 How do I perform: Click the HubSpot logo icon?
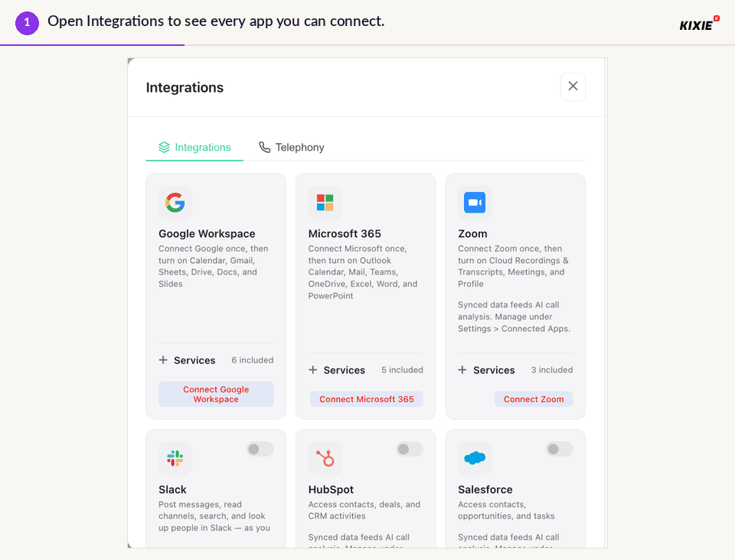[325, 458]
